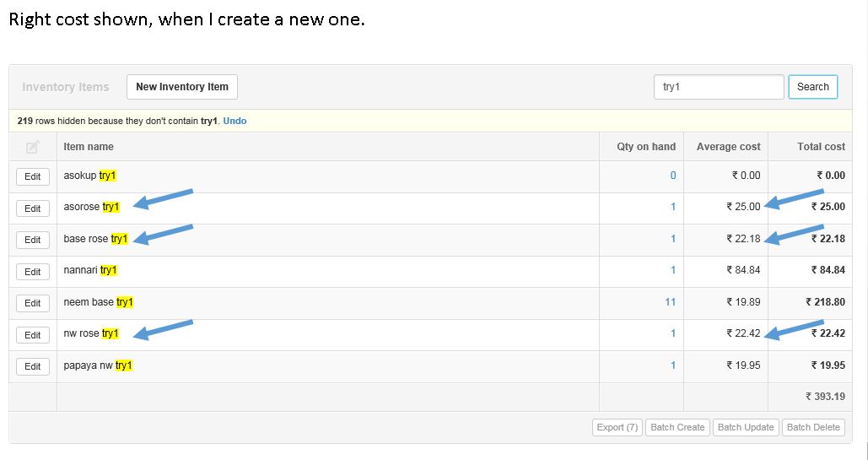The height and width of the screenshot is (460, 868).
Task: Click the Undo link in the filter notice
Action: tap(235, 121)
